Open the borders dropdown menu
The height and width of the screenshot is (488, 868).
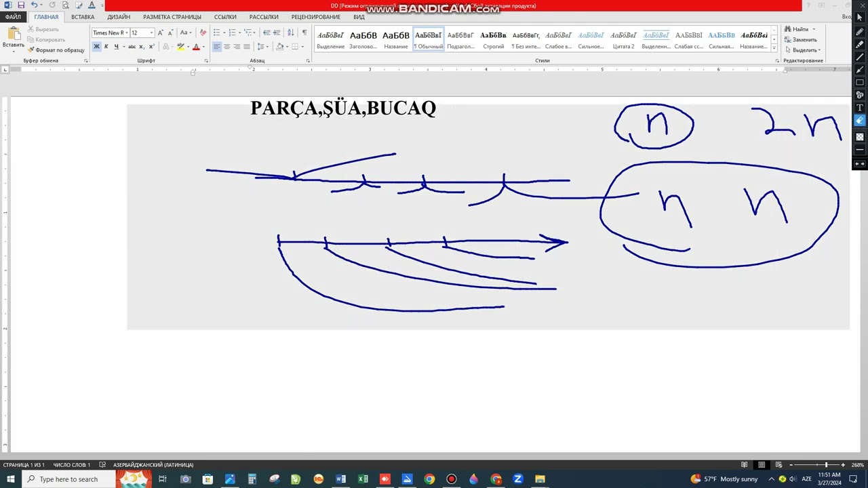pyautogui.click(x=302, y=47)
